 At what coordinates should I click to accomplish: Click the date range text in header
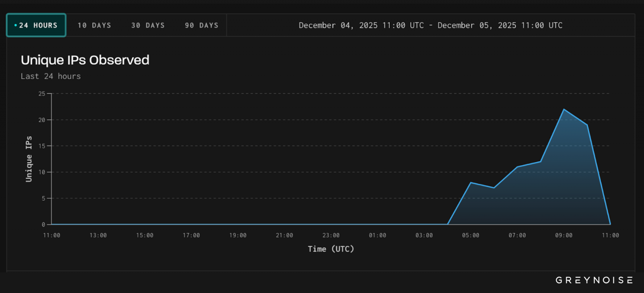430,25
